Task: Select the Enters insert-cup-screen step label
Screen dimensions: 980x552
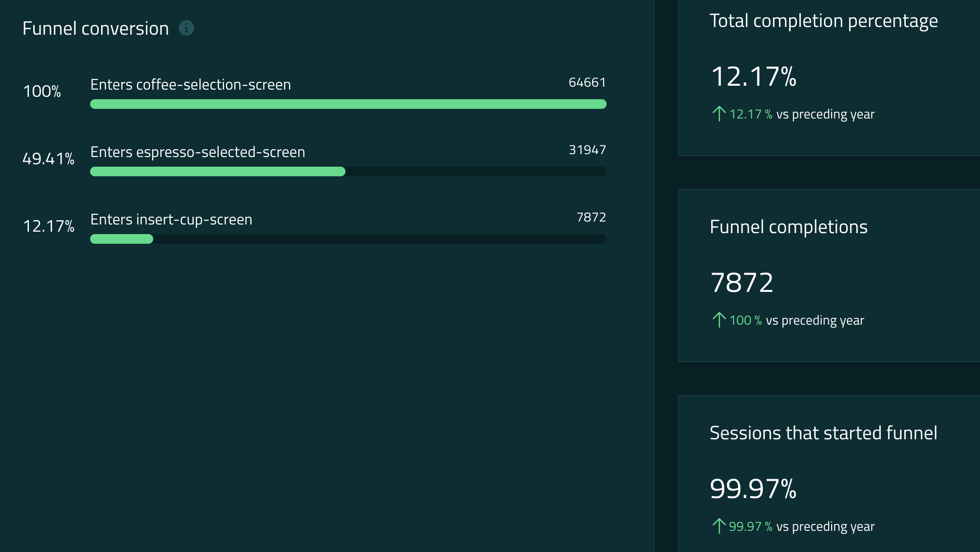Action: click(171, 220)
